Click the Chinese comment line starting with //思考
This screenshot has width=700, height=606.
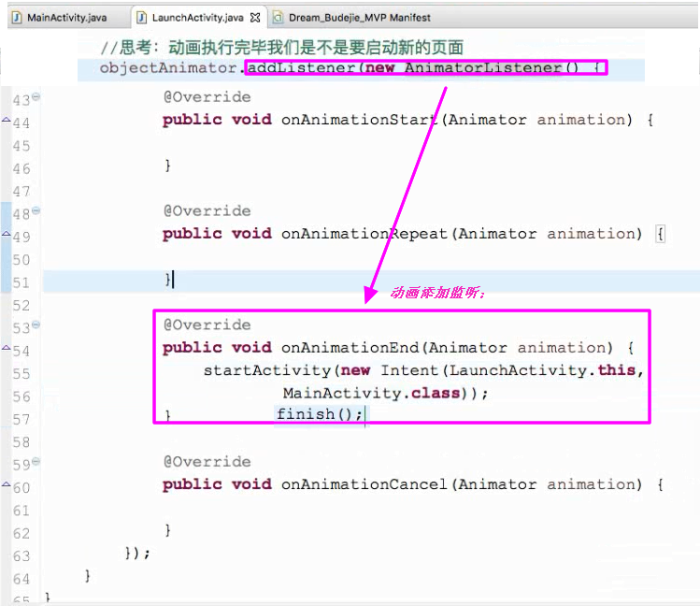282,47
